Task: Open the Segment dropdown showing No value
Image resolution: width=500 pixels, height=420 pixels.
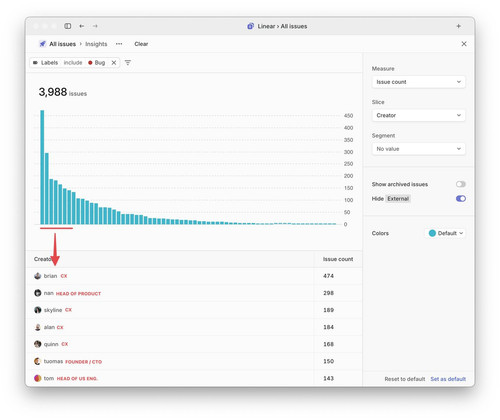Action: (418, 149)
